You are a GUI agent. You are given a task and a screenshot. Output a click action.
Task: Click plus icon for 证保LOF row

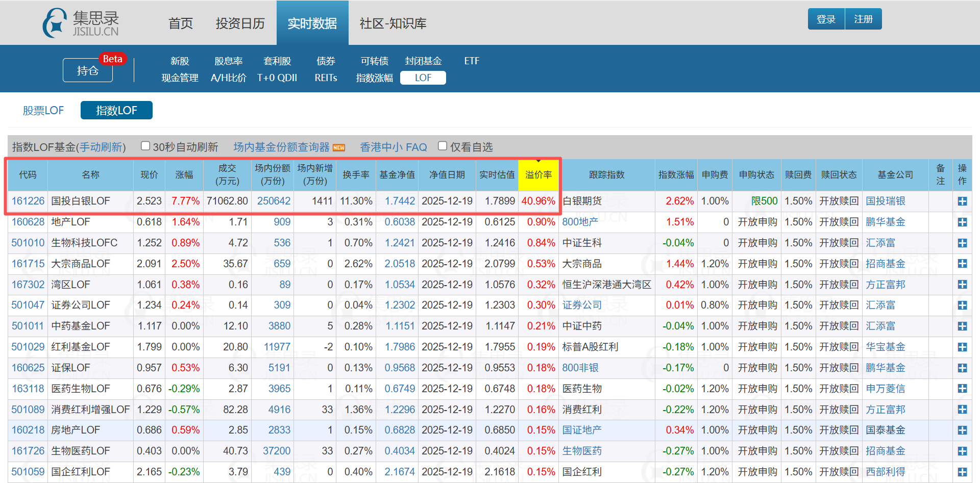(x=962, y=368)
